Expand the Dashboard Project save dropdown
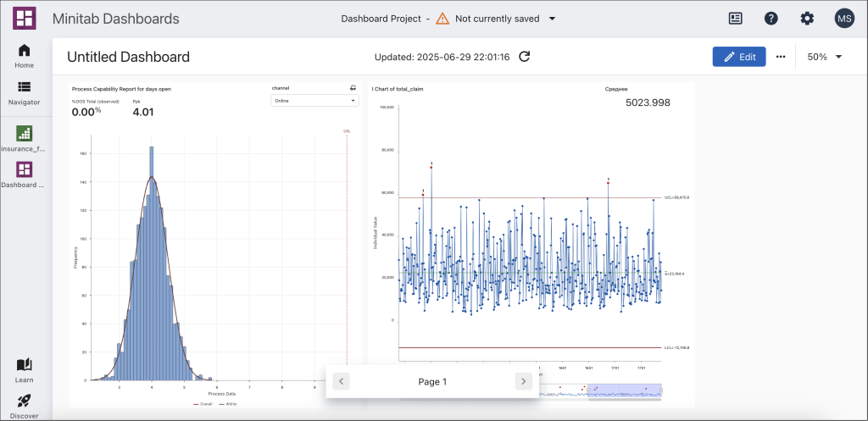 click(x=552, y=19)
